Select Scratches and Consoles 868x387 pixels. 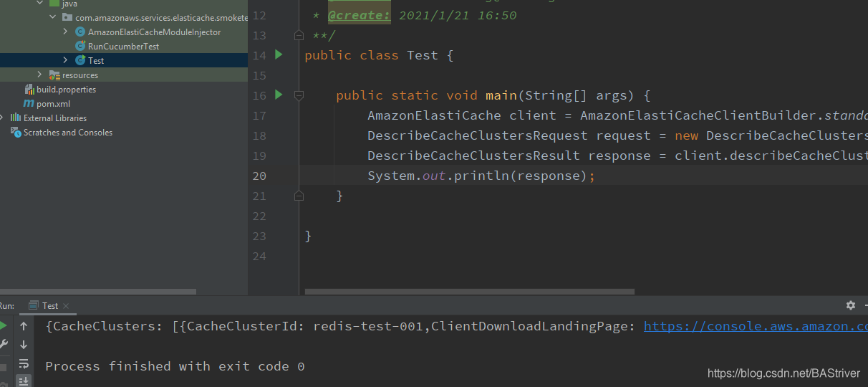pos(68,133)
